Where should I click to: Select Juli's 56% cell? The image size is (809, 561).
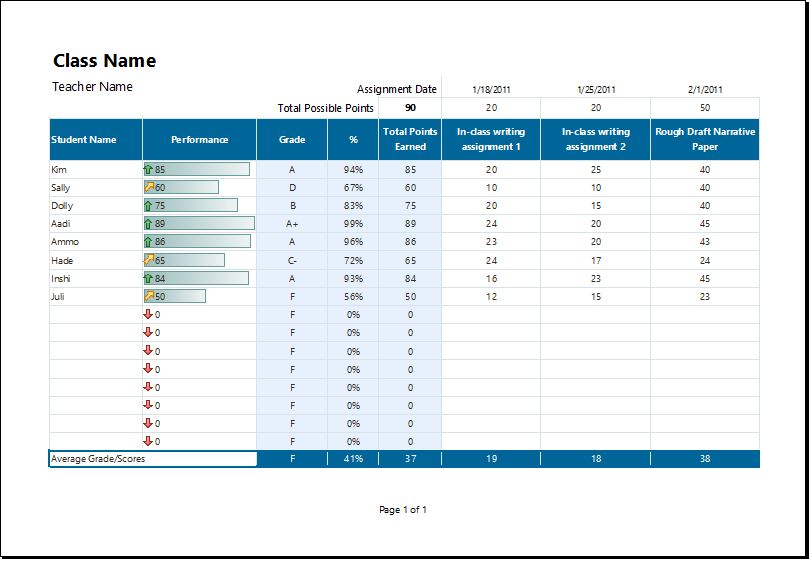(x=353, y=296)
